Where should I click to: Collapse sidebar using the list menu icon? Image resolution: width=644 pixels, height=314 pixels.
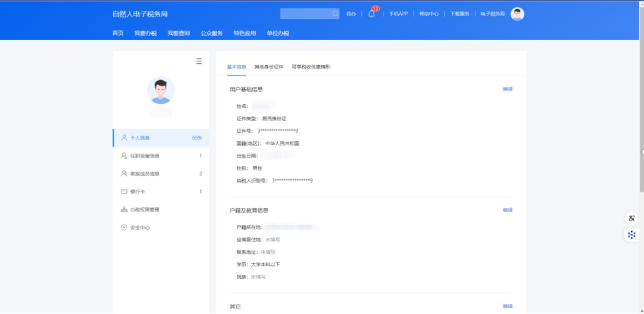(x=199, y=61)
